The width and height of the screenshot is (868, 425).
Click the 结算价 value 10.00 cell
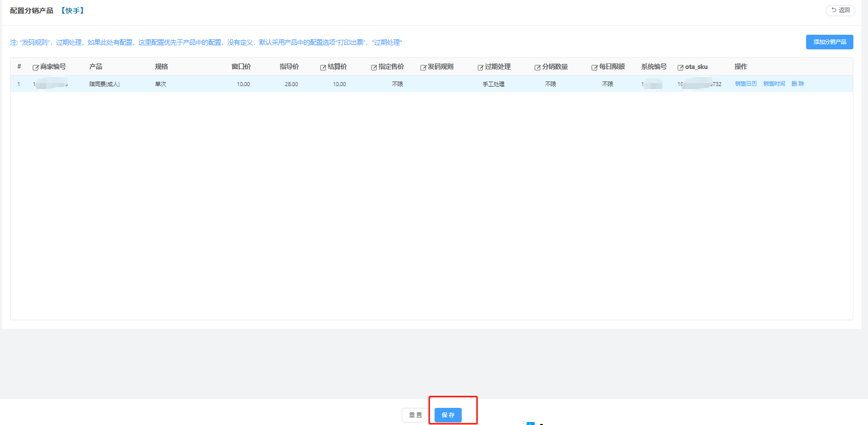click(339, 84)
